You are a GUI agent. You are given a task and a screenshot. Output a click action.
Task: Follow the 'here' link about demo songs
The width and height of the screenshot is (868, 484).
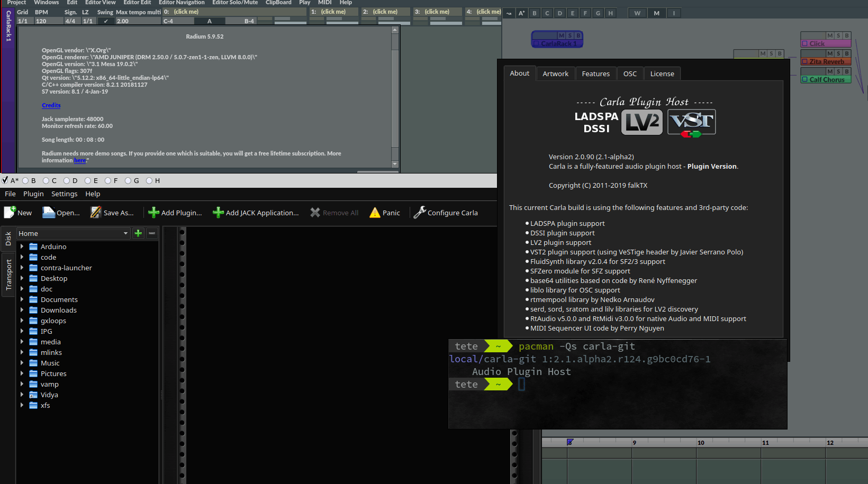coord(80,160)
